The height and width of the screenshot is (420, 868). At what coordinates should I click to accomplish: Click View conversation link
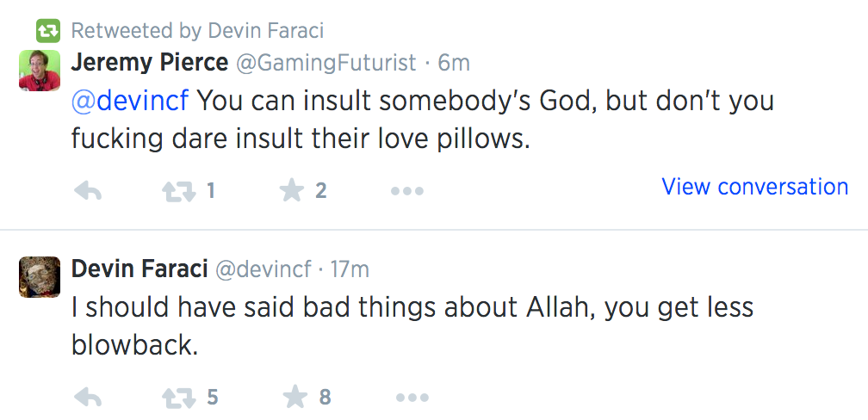tap(754, 187)
